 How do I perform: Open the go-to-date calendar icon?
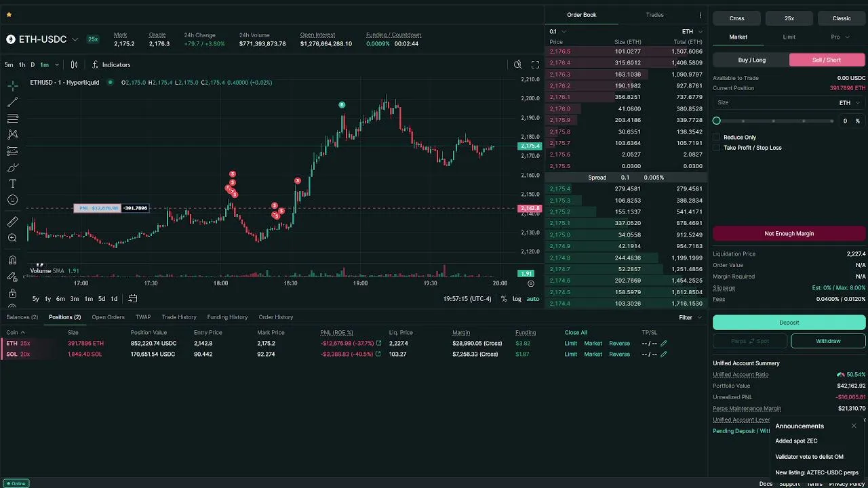click(x=133, y=298)
